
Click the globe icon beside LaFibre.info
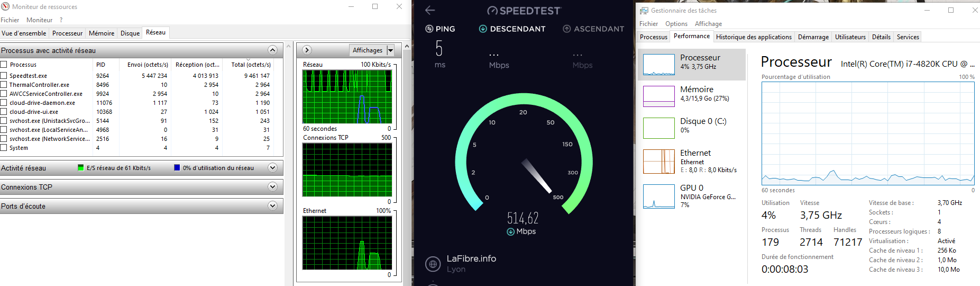point(433,263)
